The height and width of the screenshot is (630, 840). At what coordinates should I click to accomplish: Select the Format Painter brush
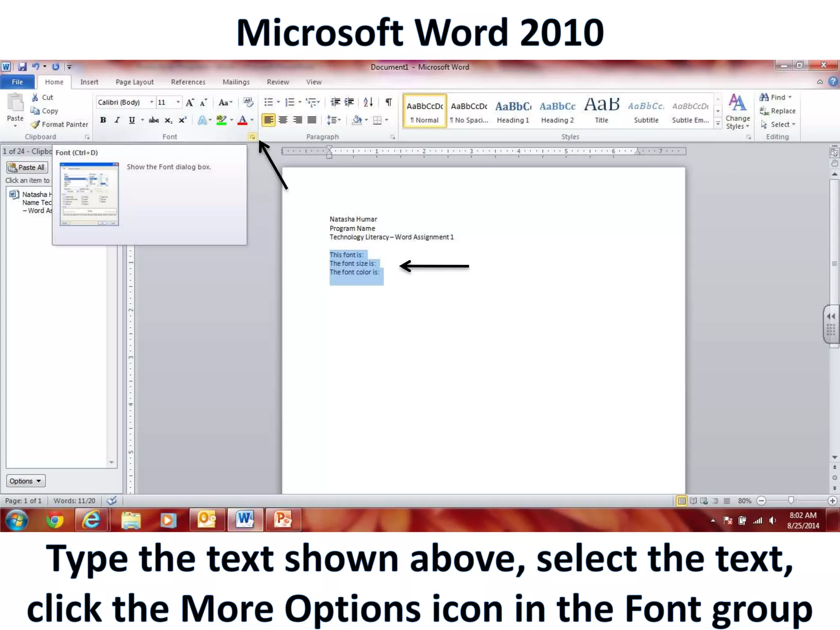coord(36,124)
